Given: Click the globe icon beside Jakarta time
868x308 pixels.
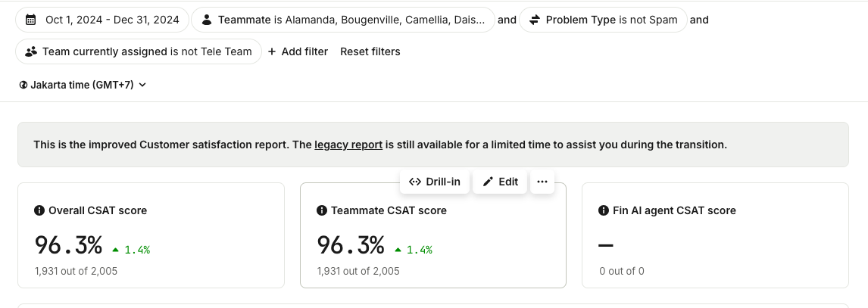Looking at the screenshot, I should [23, 86].
